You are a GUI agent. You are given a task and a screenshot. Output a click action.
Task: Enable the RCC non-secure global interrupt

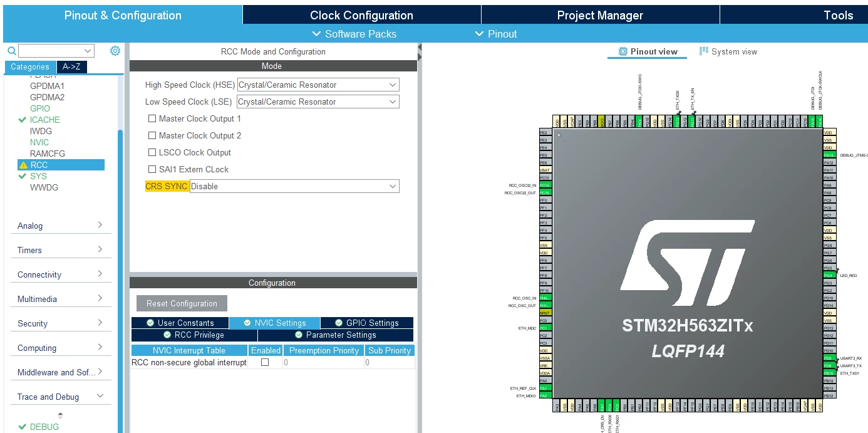(x=265, y=362)
